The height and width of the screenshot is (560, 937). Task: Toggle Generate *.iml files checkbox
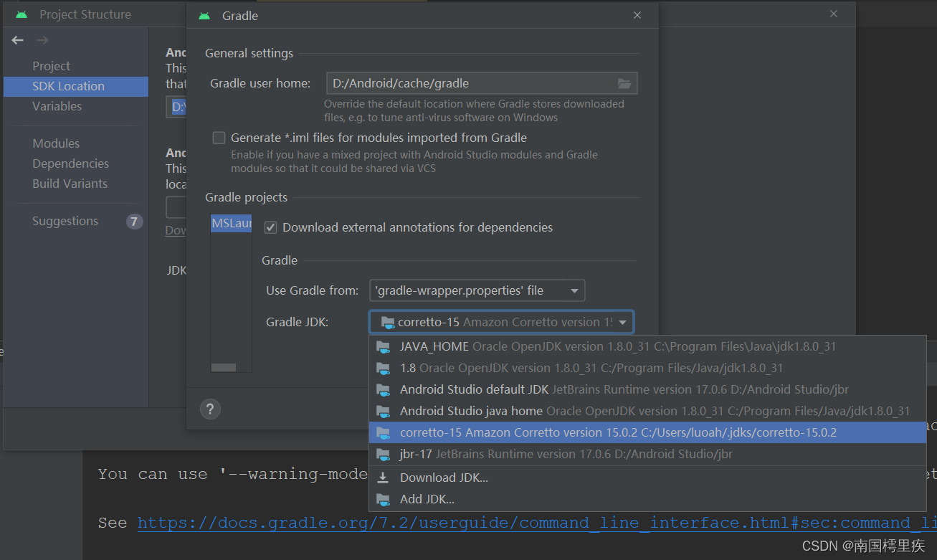pyautogui.click(x=219, y=138)
